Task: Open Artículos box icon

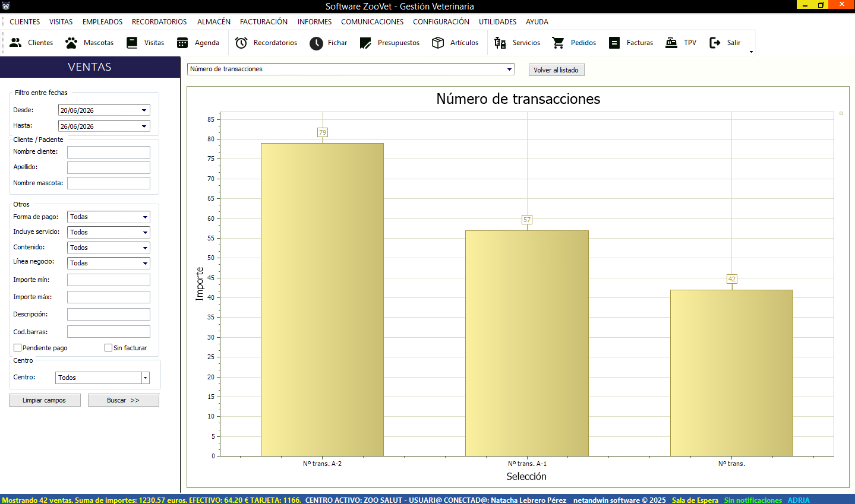Action: (438, 43)
